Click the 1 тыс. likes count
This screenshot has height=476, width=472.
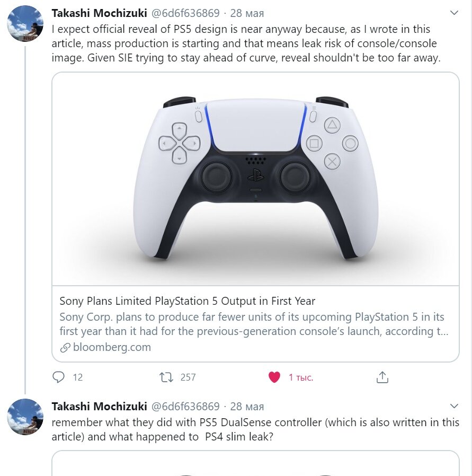point(300,377)
